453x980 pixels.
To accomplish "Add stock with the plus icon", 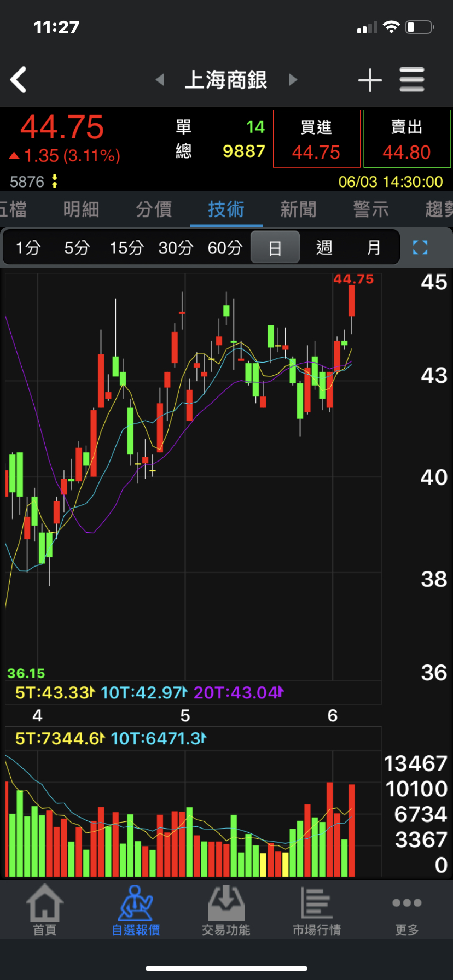I will coord(370,80).
